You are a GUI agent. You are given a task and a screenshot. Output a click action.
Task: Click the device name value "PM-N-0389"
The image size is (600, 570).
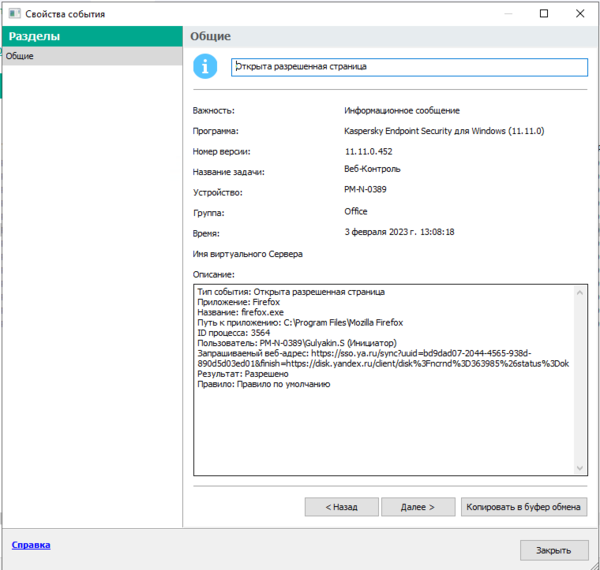[366, 190]
